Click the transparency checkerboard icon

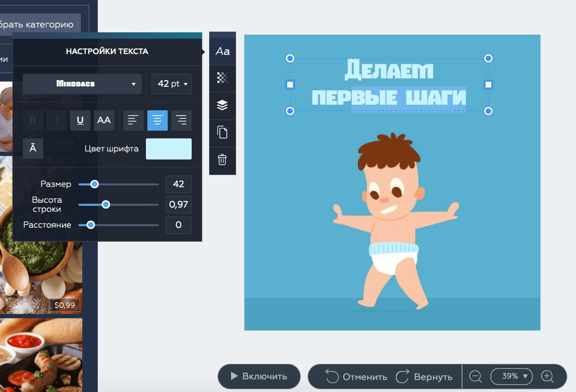click(x=222, y=78)
